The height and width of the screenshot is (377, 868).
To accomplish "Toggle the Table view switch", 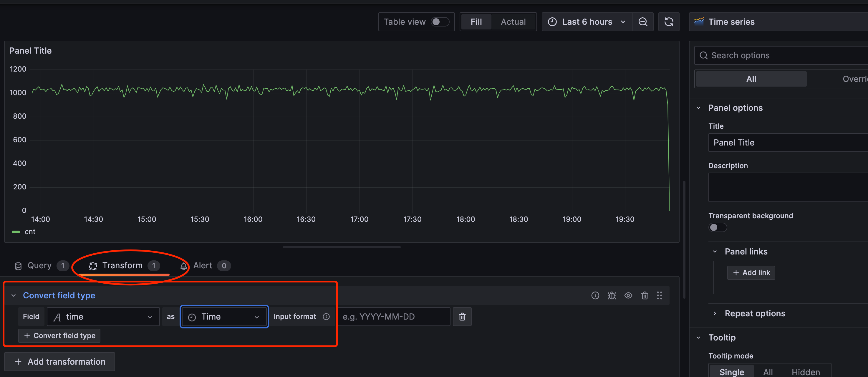I will (440, 22).
